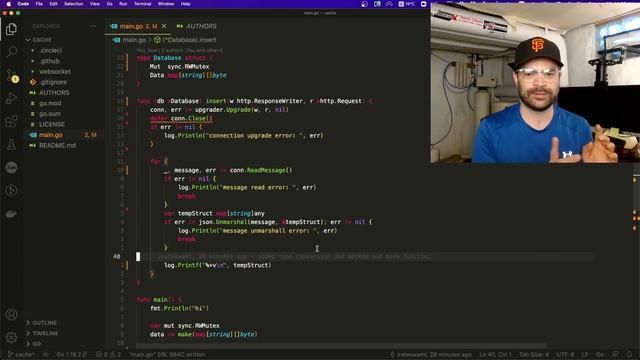Click main.go in the breadcrumb bar
This screenshot has width=640, height=360.
coord(134,40)
